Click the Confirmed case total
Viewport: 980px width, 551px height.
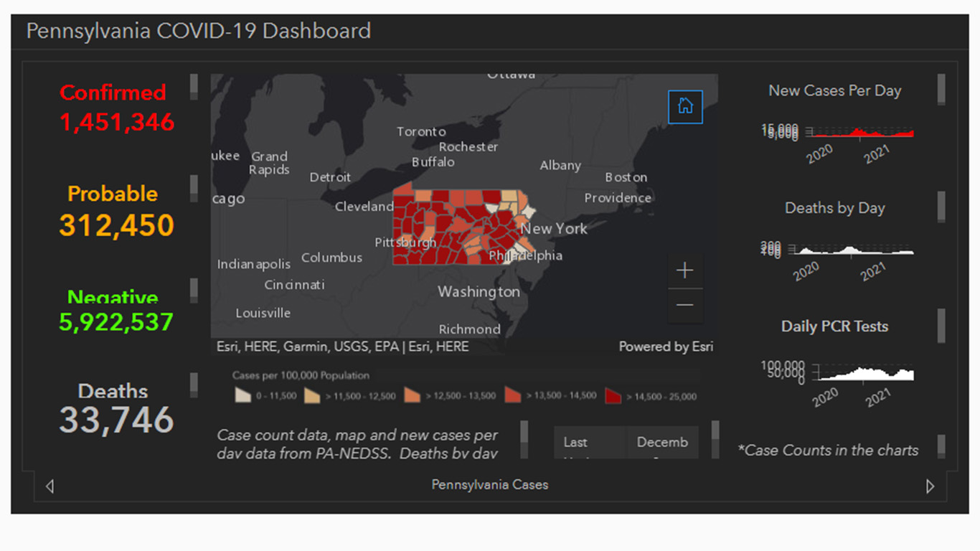[x=116, y=122]
